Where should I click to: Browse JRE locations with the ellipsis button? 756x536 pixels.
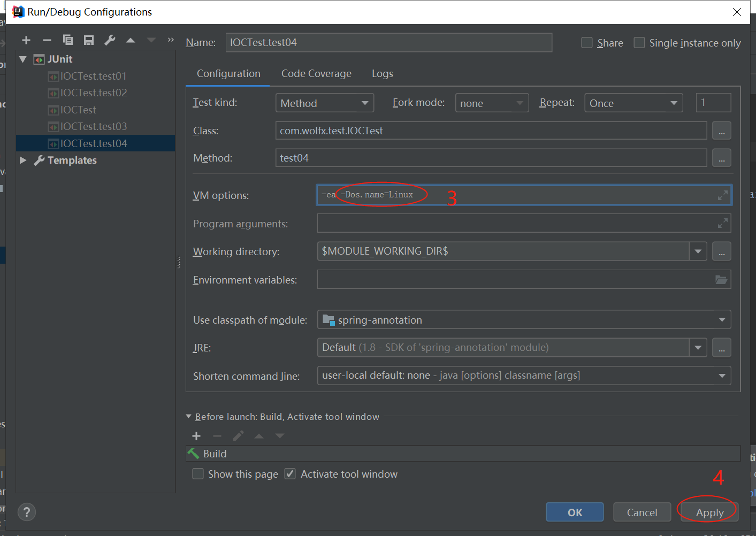[722, 348]
